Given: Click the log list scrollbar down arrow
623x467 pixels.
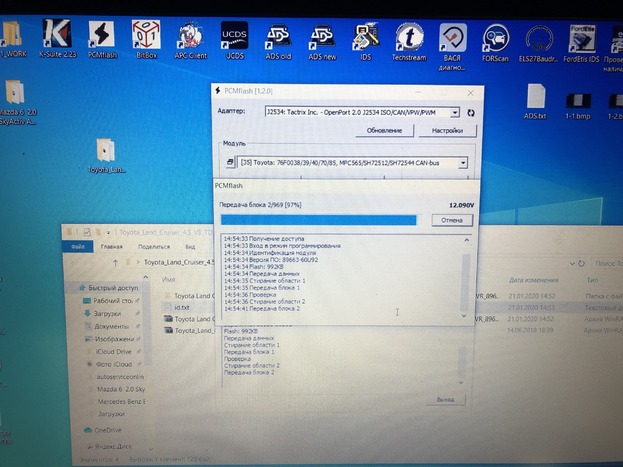Looking at the screenshot, I should [463, 315].
